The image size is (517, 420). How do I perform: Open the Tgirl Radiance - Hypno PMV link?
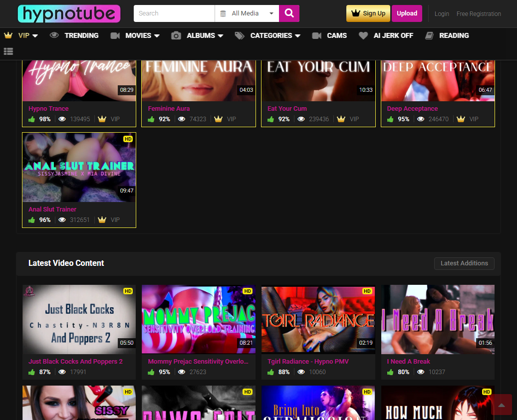click(x=308, y=361)
